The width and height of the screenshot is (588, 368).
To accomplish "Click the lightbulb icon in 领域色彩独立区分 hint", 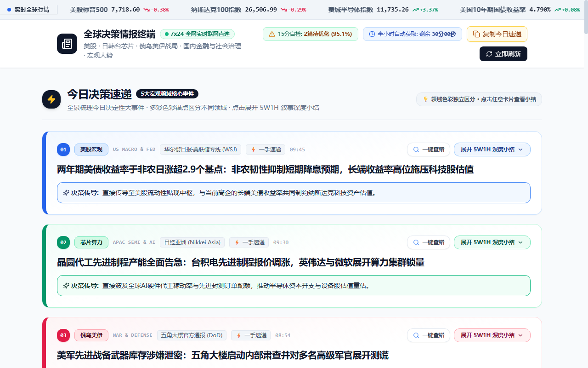I will 425,99.
